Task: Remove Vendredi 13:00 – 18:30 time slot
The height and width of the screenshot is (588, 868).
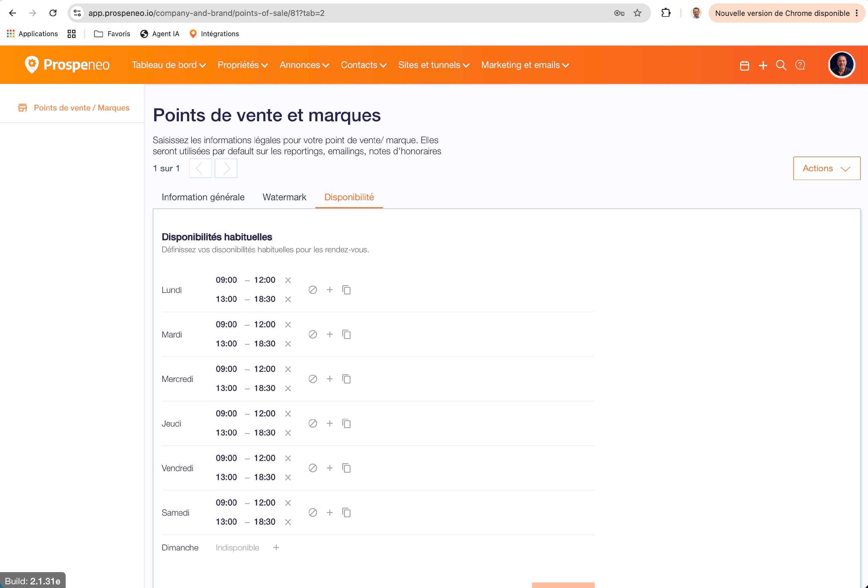Action: click(x=288, y=477)
